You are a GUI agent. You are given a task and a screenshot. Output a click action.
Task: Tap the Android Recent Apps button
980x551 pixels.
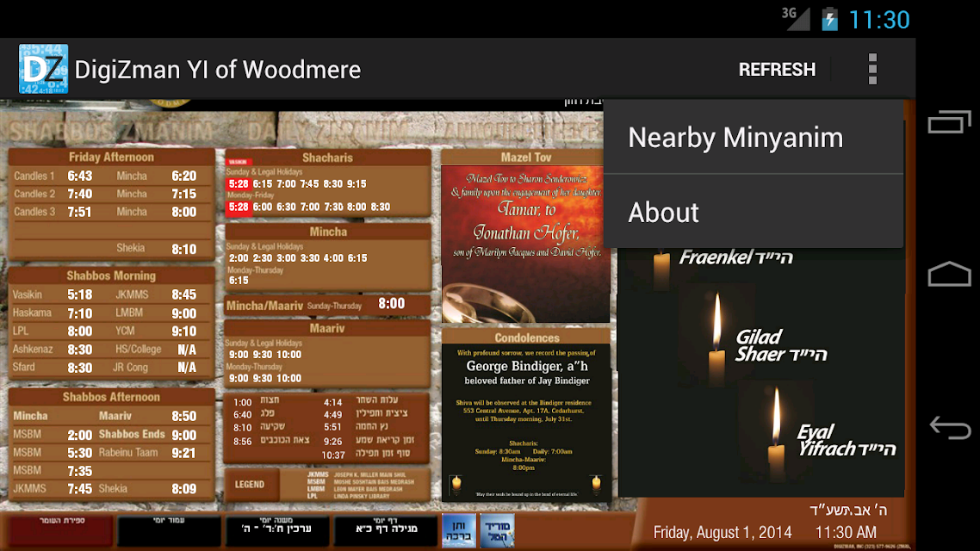949,121
